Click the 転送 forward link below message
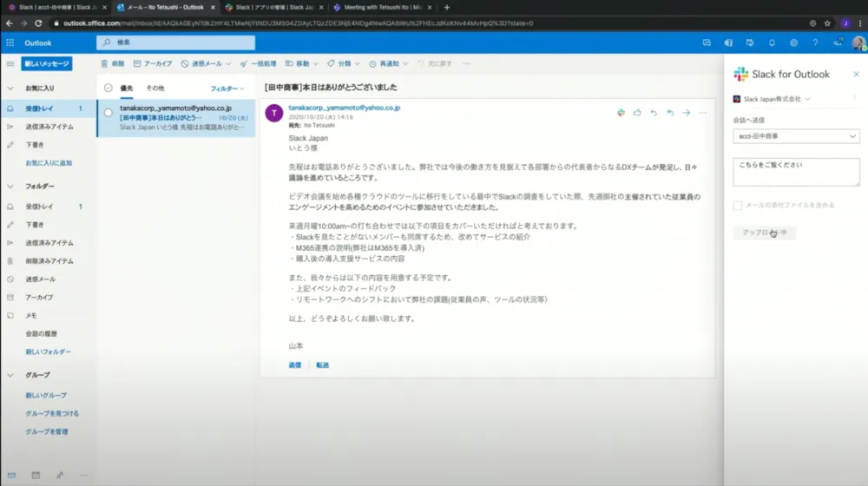The height and width of the screenshot is (486, 868). point(322,364)
